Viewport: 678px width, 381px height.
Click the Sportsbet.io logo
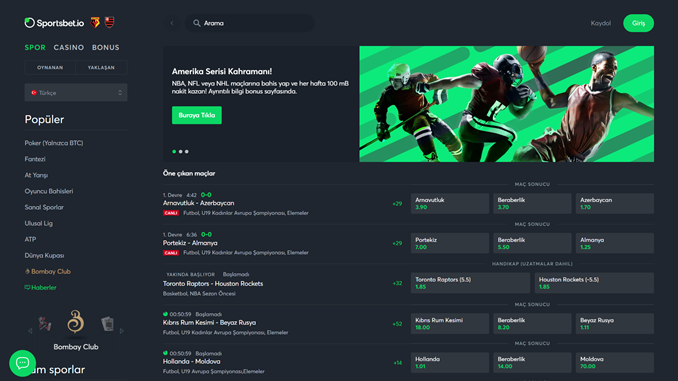point(54,23)
